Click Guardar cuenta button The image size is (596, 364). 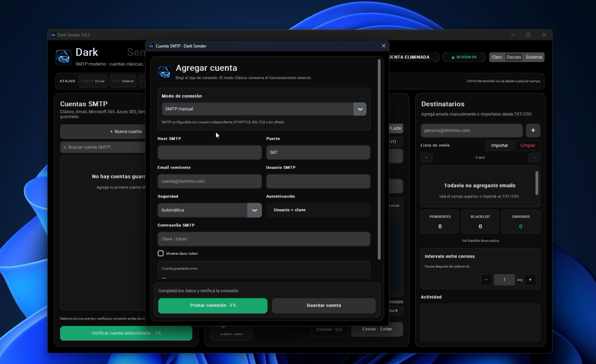point(324,306)
